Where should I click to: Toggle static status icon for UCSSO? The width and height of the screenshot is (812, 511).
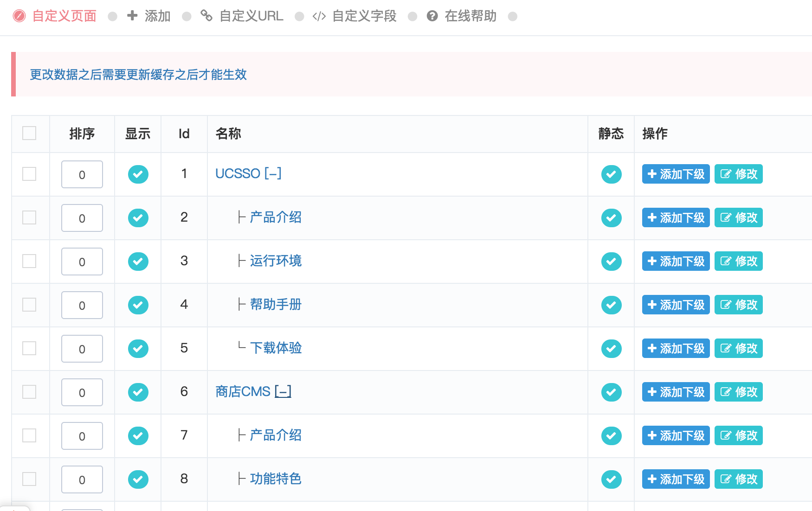point(612,174)
